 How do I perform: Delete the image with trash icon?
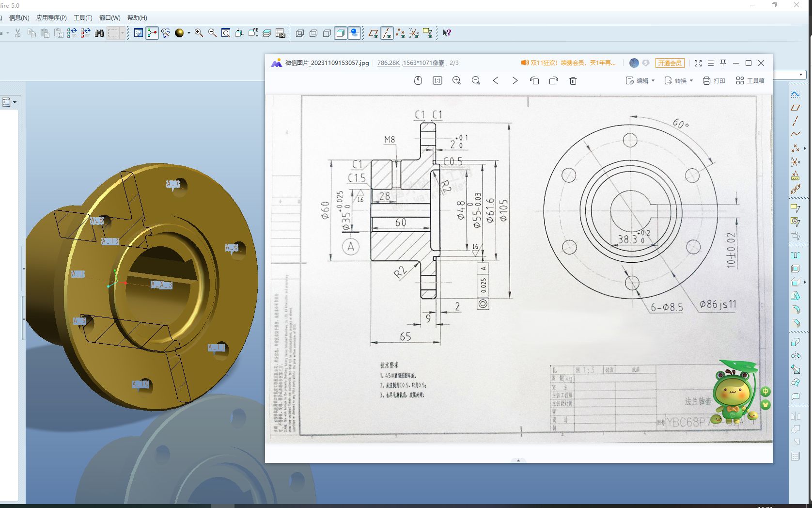point(573,80)
